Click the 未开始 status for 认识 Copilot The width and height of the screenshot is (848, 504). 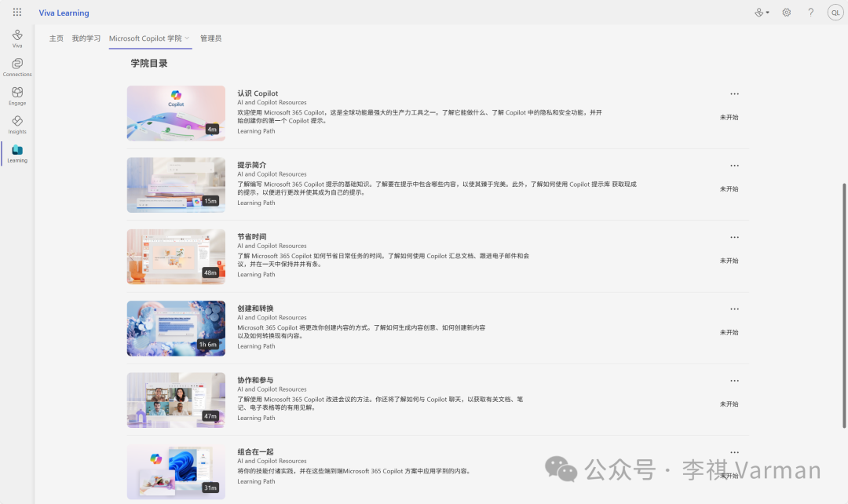point(729,117)
